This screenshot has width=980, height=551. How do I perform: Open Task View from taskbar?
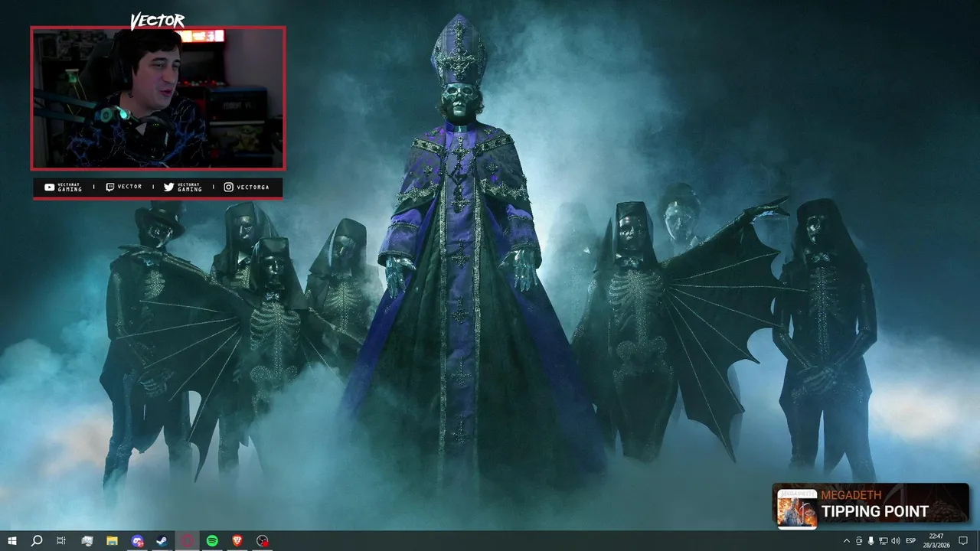pos(61,541)
